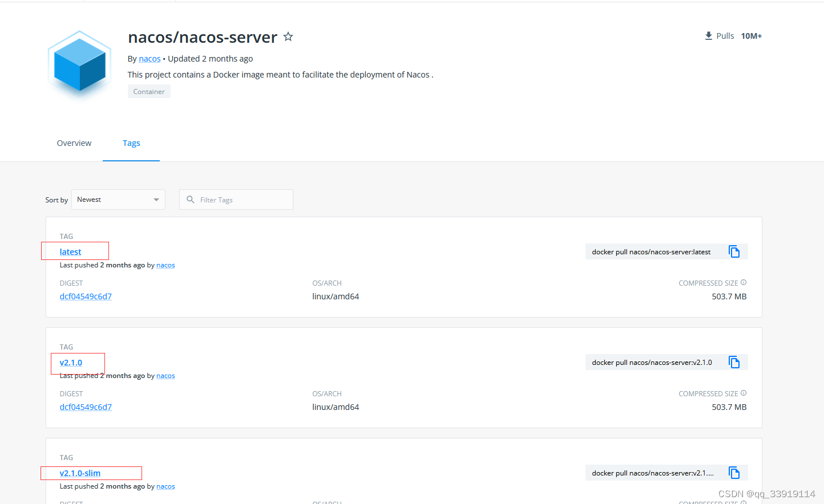This screenshot has width=824, height=504.
Task: Star the nacos/nacos-server repository
Action: pyautogui.click(x=288, y=36)
